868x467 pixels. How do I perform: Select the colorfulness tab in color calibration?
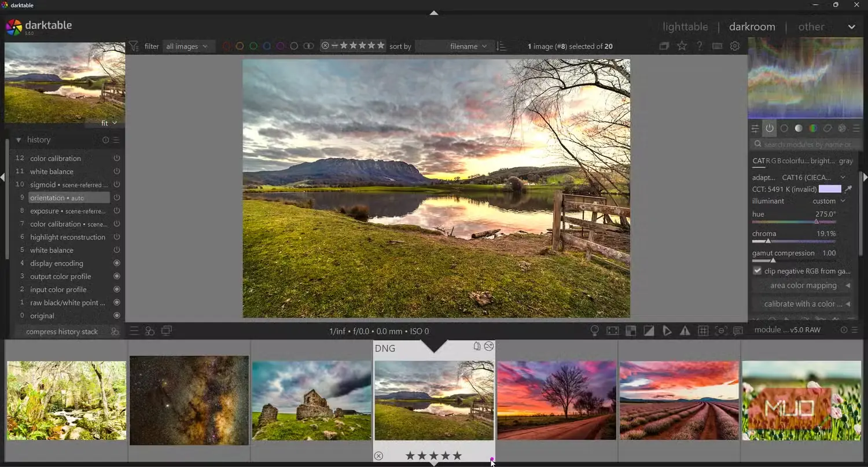(796, 161)
